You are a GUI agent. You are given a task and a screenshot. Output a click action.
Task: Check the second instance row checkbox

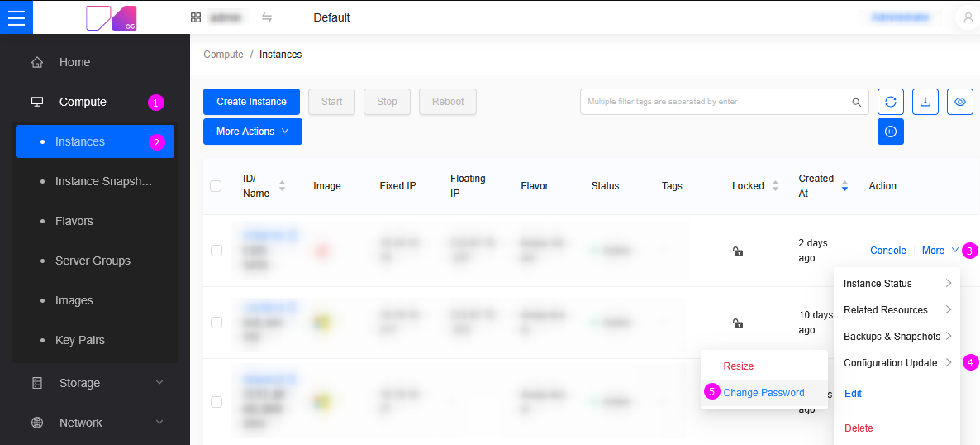(x=216, y=323)
